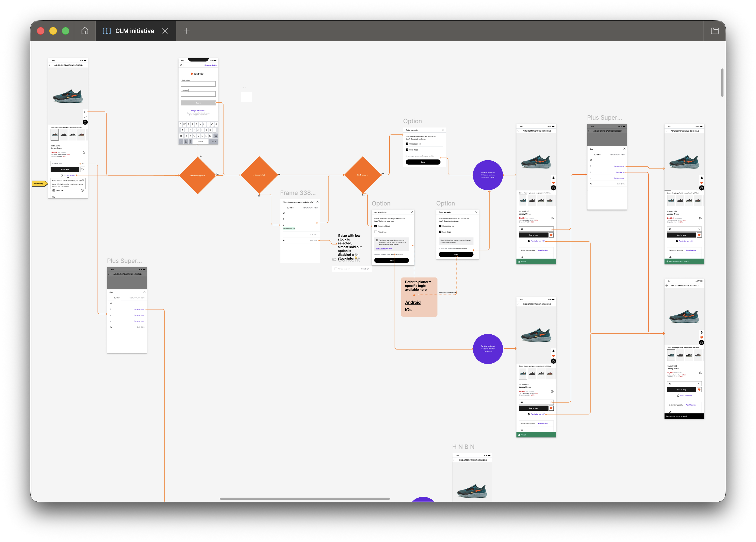Image resolution: width=756 pixels, height=542 pixels.
Task: Open a new tab with plus icon
Action: pyautogui.click(x=187, y=31)
